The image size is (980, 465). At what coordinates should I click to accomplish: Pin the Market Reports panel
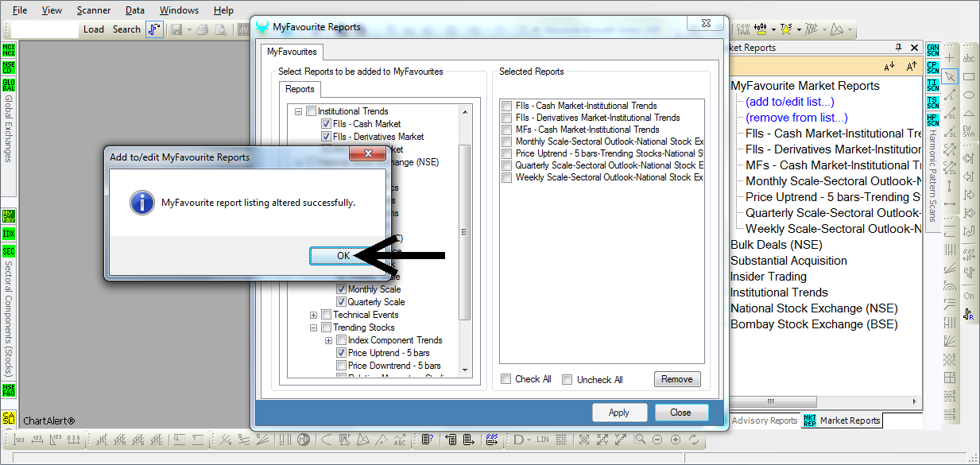tap(899, 48)
